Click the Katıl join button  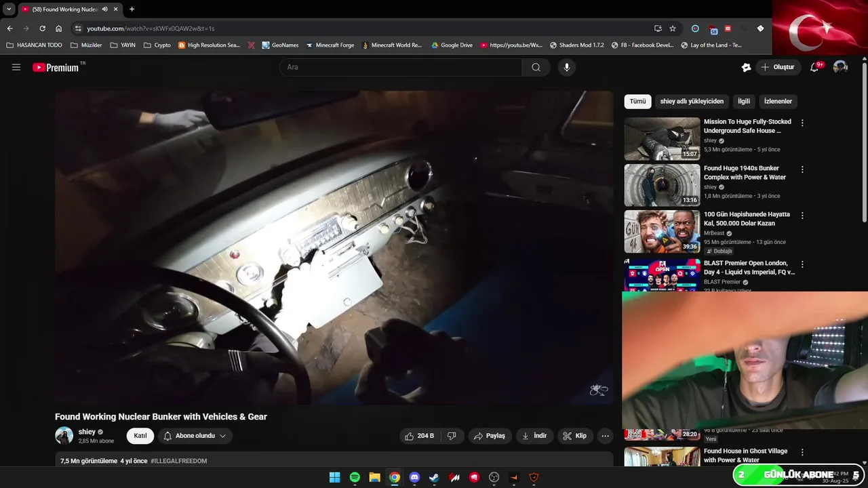pyautogui.click(x=140, y=436)
